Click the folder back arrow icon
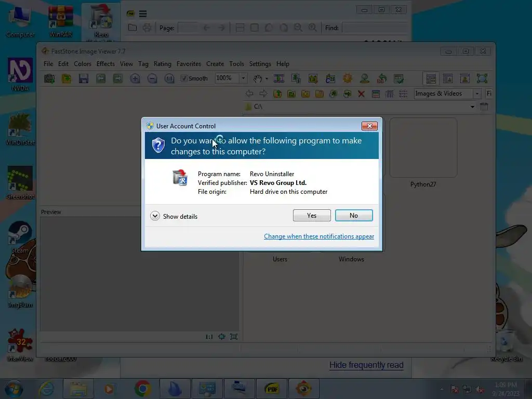 (x=249, y=94)
